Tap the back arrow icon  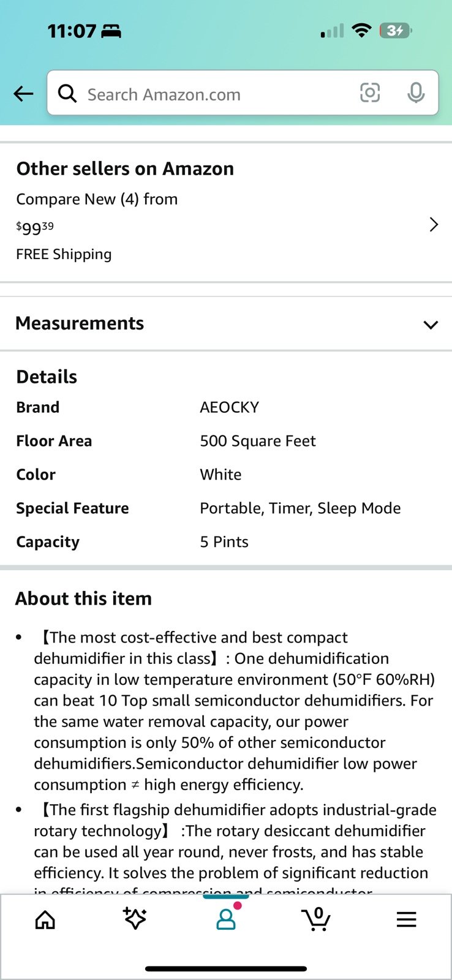[x=23, y=94]
